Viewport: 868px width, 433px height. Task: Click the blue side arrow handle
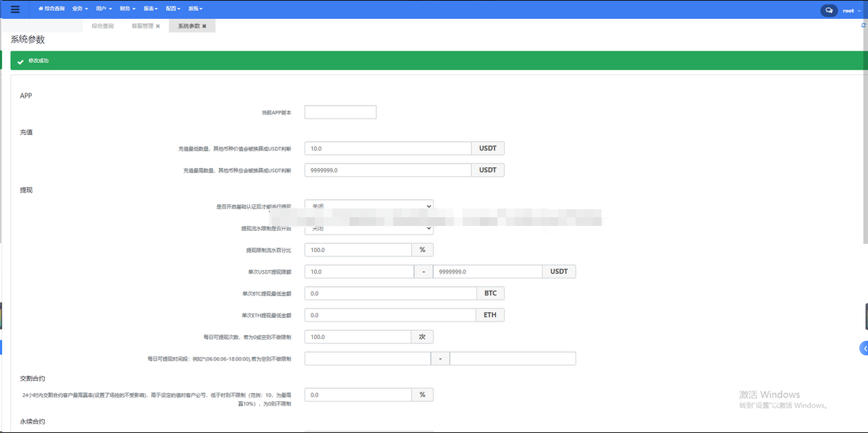point(863,348)
